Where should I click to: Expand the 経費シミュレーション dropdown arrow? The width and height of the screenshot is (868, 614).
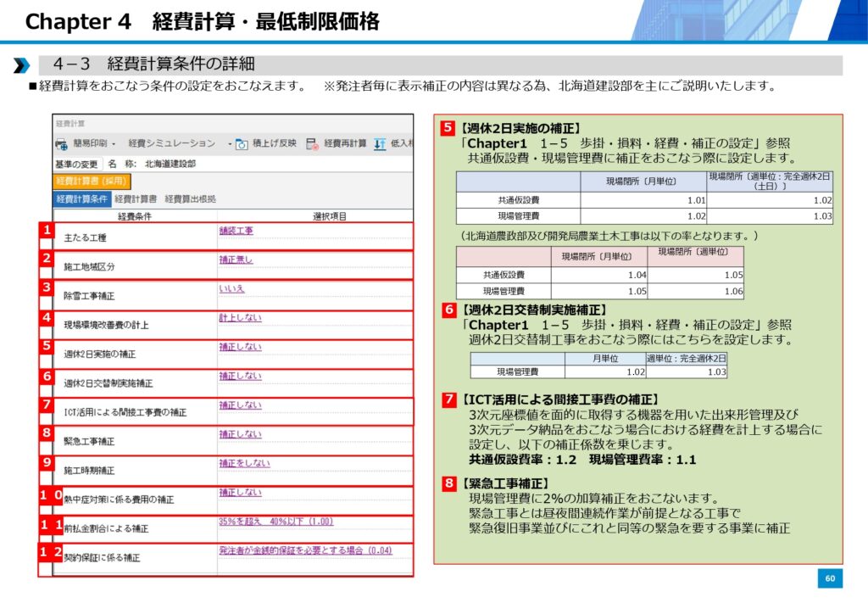click(229, 144)
